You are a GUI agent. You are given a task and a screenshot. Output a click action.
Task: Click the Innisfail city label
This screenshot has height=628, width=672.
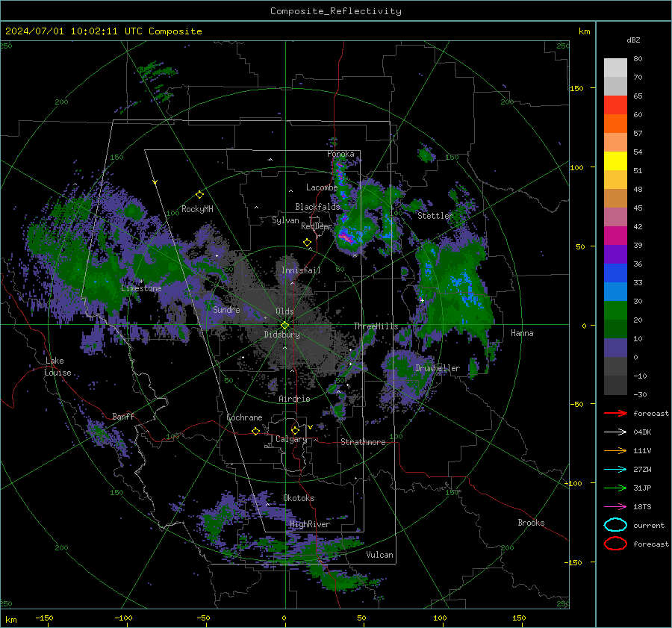pos(301,270)
